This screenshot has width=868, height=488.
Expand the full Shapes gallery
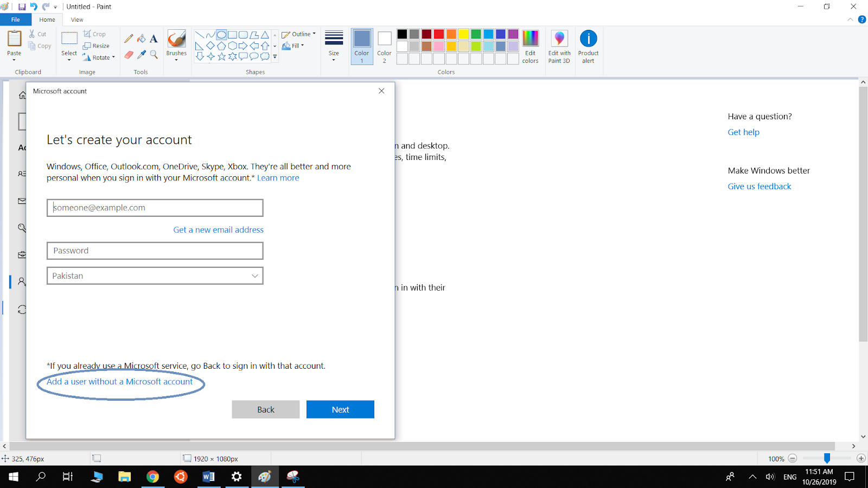tap(275, 56)
